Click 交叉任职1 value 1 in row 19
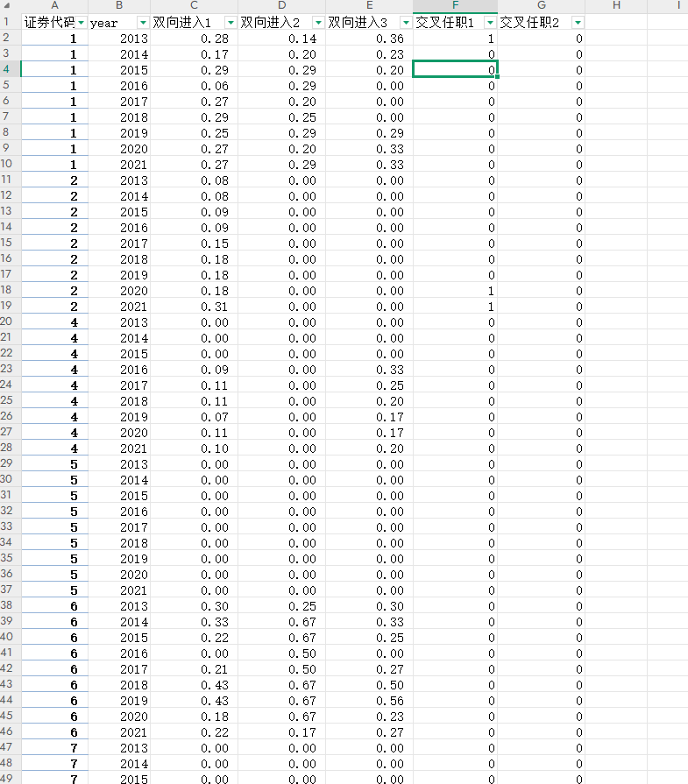This screenshot has width=688, height=784. click(456, 307)
